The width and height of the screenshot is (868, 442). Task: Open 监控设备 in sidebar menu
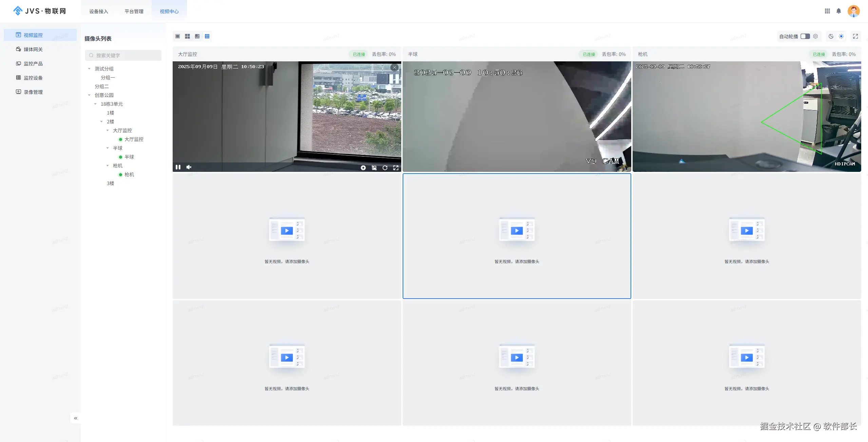(33, 78)
